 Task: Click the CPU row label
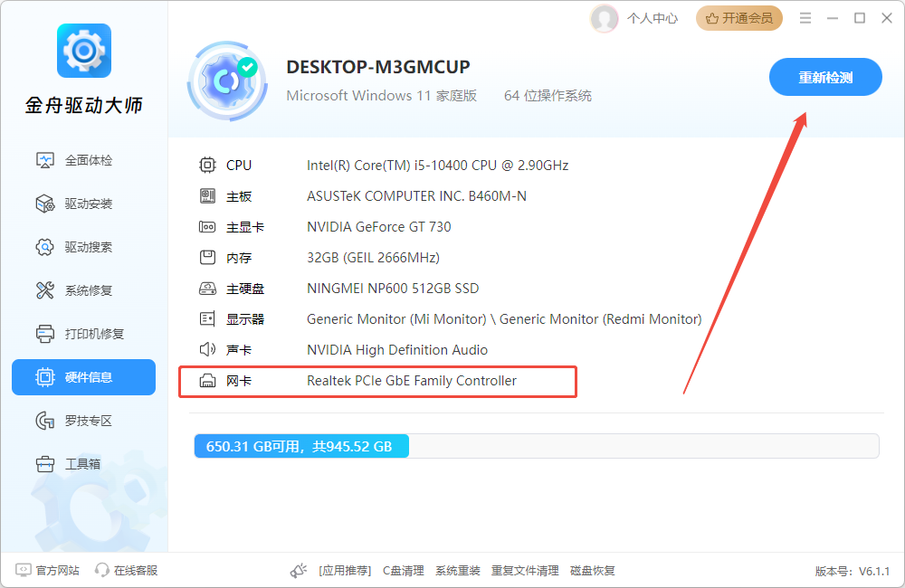tap(239, 166)
